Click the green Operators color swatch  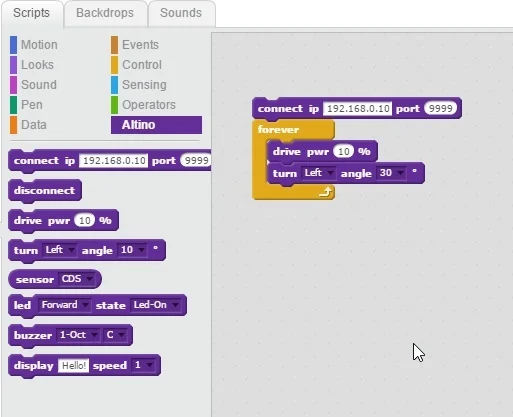(114, 105)
